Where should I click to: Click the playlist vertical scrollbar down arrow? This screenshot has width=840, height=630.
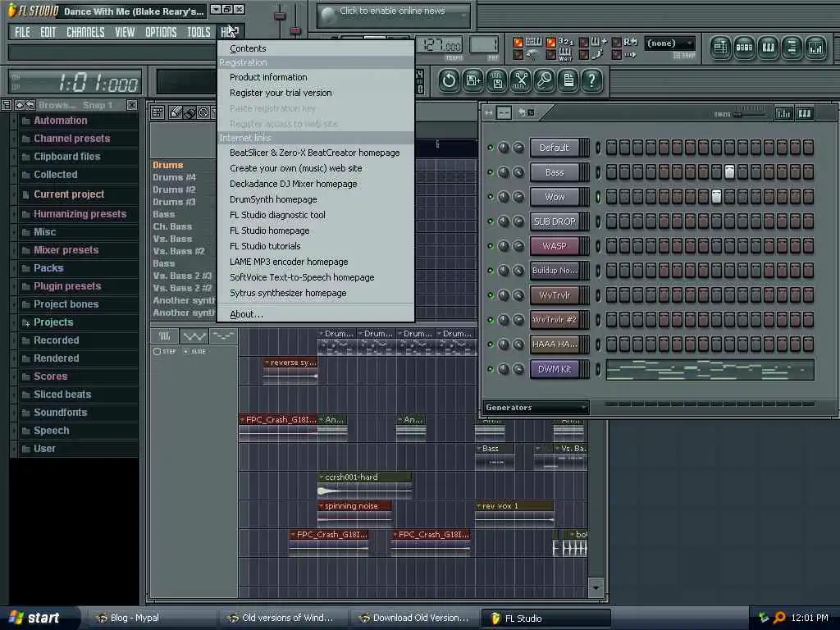click(x=596, y=587)
